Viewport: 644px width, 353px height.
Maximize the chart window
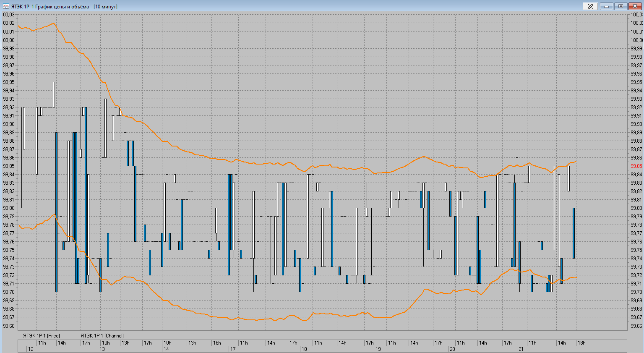coord(621,6)
